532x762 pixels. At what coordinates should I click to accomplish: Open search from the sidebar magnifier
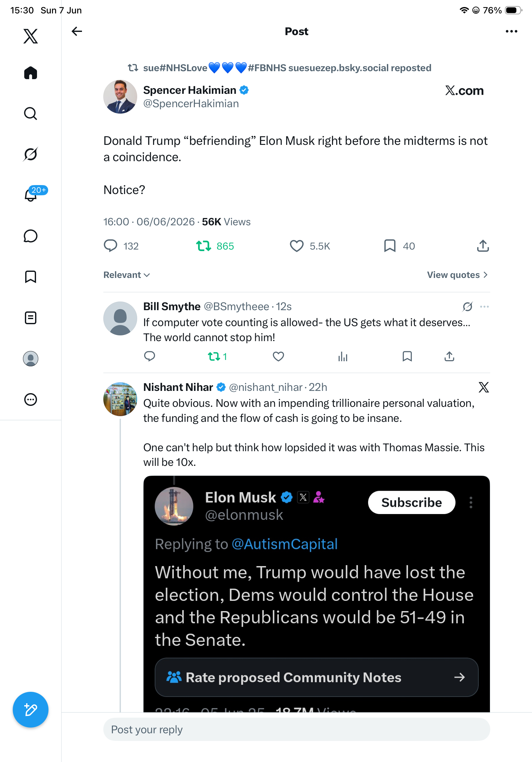coord(31,114)
